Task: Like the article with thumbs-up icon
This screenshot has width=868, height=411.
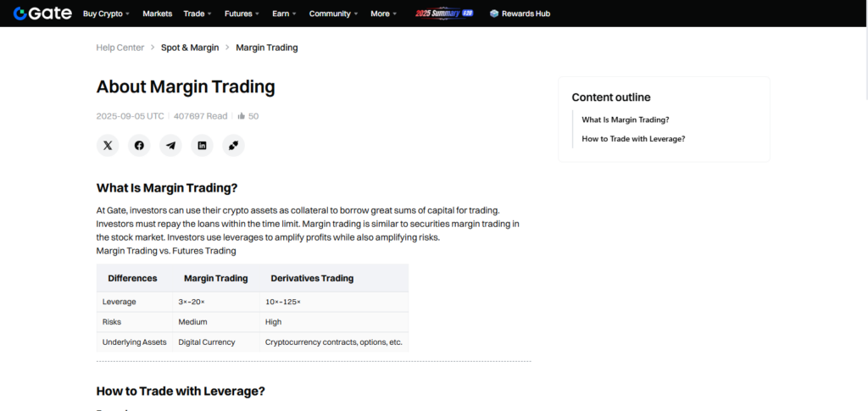Action: click(x=242, y=116)
